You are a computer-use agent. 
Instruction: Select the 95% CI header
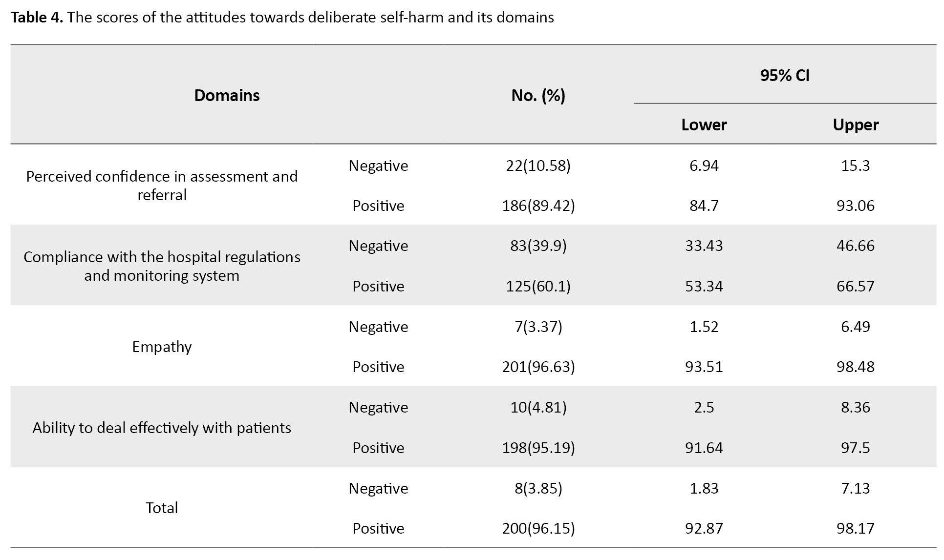click(x=785, y=76)
